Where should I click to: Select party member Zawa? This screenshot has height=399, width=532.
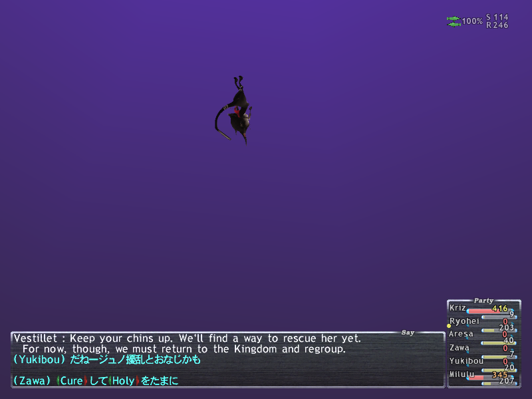pos(459,348)
